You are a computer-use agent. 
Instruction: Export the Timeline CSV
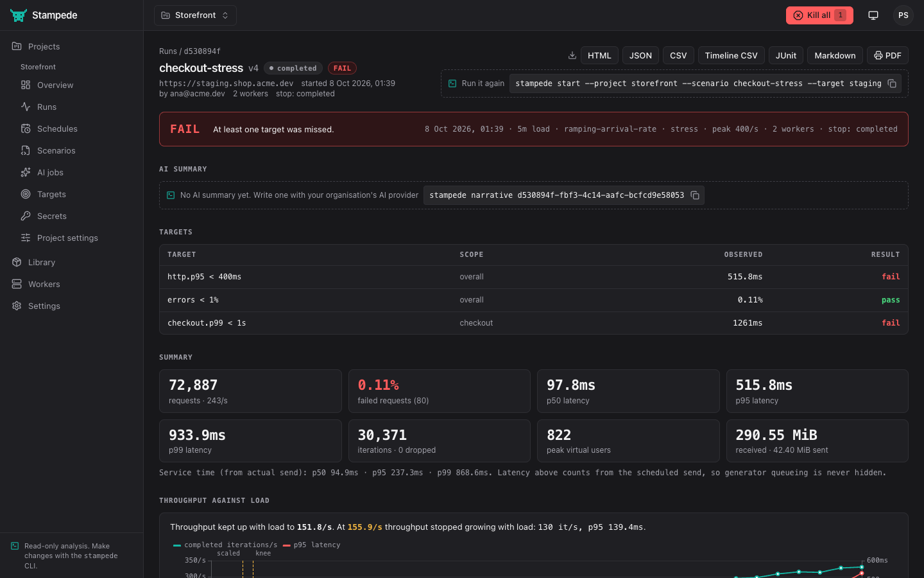[731, 55]
